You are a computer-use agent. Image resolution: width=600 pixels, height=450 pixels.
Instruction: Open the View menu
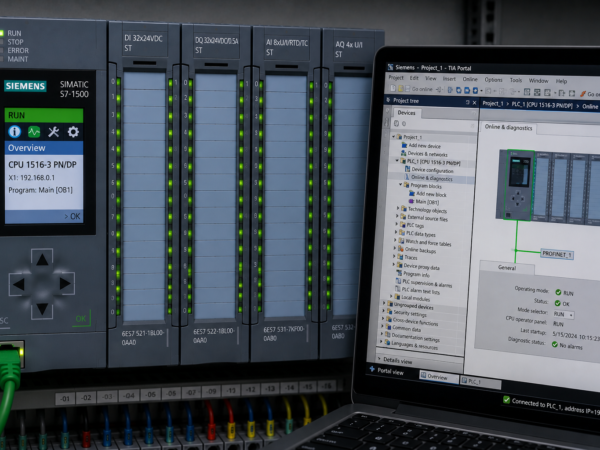pyautogui.click(x=431, y=78)
